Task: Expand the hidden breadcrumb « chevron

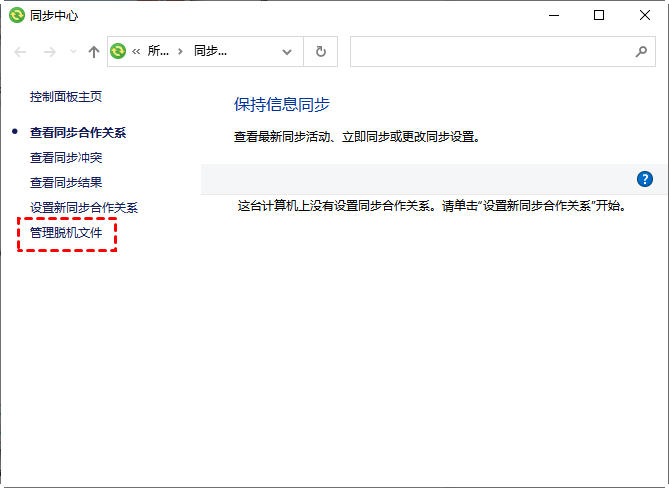Action: [x=137, y=51]
